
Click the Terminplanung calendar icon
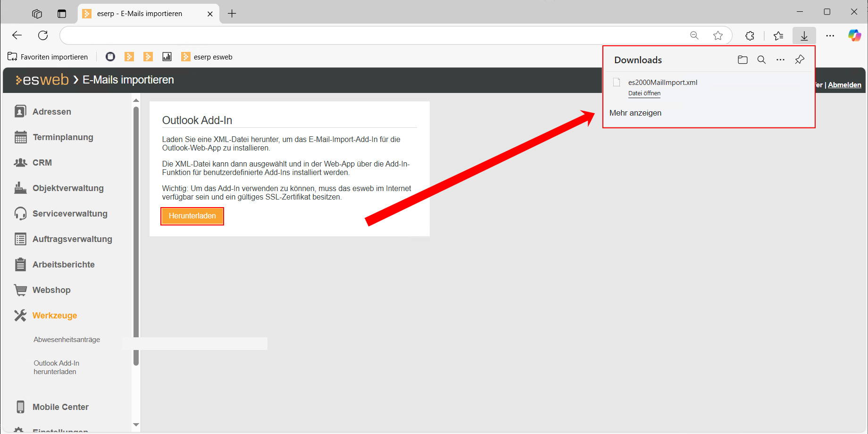pyautogui.click(x=20, y=137)
